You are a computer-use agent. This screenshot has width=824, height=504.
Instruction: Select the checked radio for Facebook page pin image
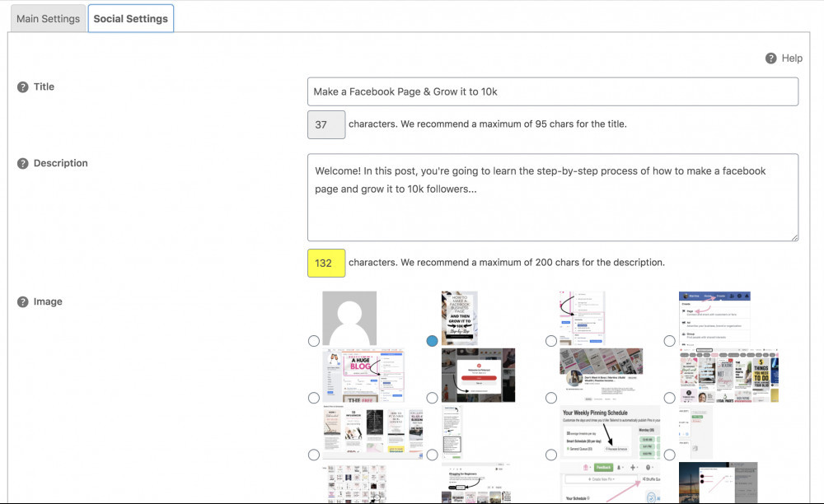point(432,341)
